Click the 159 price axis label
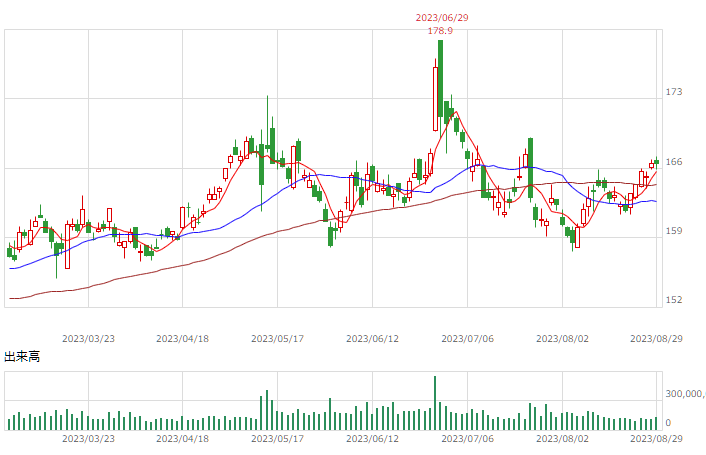This screenshot has width=706, height=455. (674, 231)
